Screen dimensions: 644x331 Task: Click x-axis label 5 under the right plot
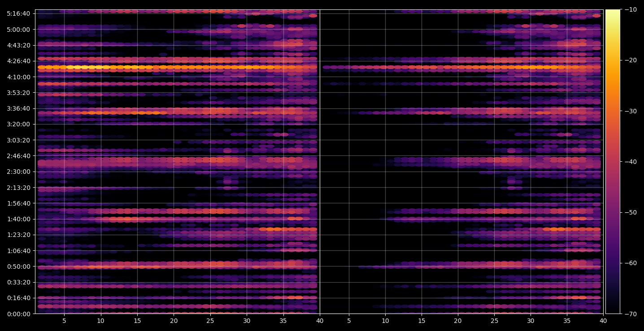(348, 321)
